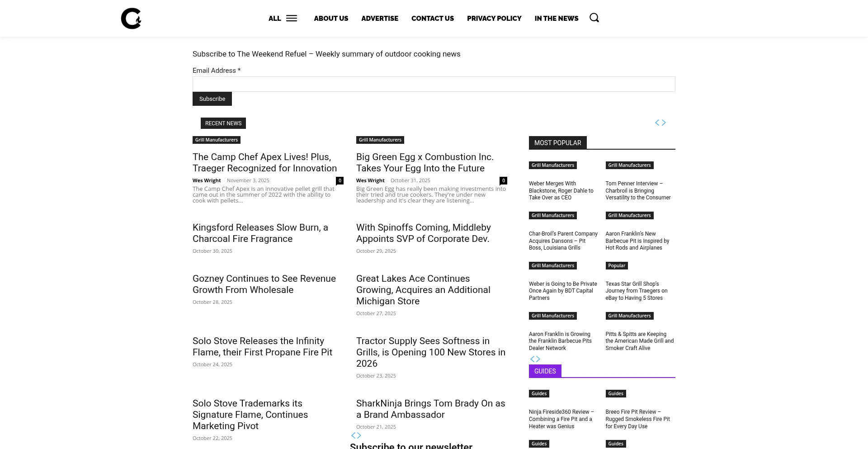Open Tractor Supply Sees Softness in Grills article
This screenshot has height=449, width=868.
(x=431, y=352)
